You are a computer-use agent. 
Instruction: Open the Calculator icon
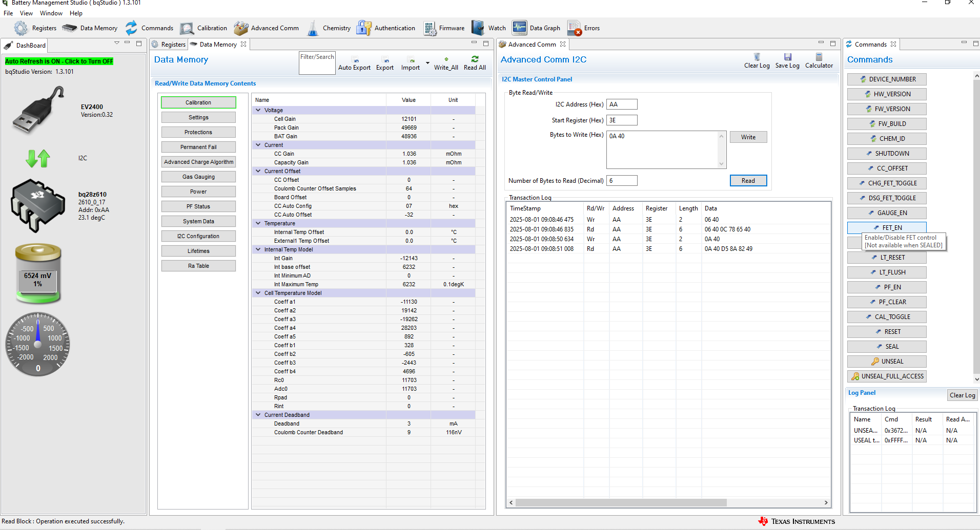819,57
